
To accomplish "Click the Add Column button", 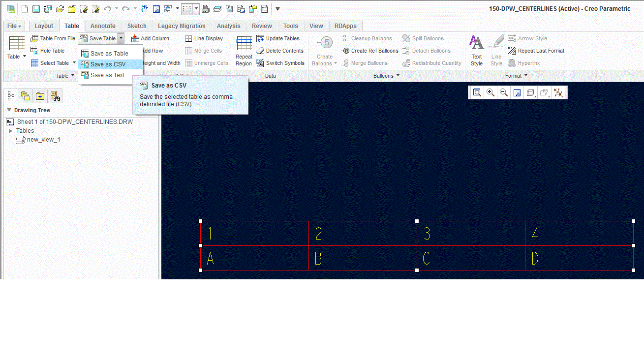I will click(150, 38).
